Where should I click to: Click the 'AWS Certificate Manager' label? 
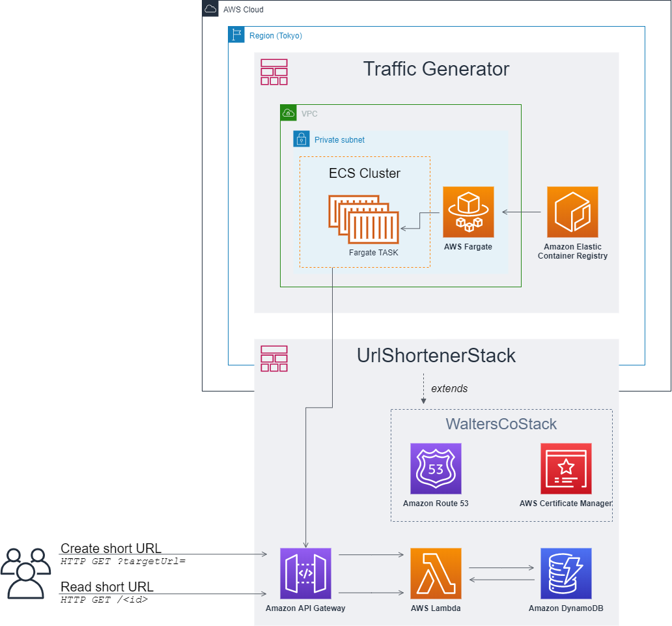tap(566, 504)
